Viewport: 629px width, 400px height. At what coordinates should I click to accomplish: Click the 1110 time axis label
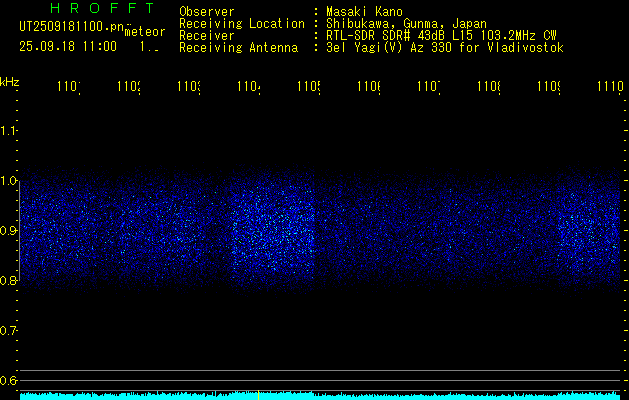610,86
